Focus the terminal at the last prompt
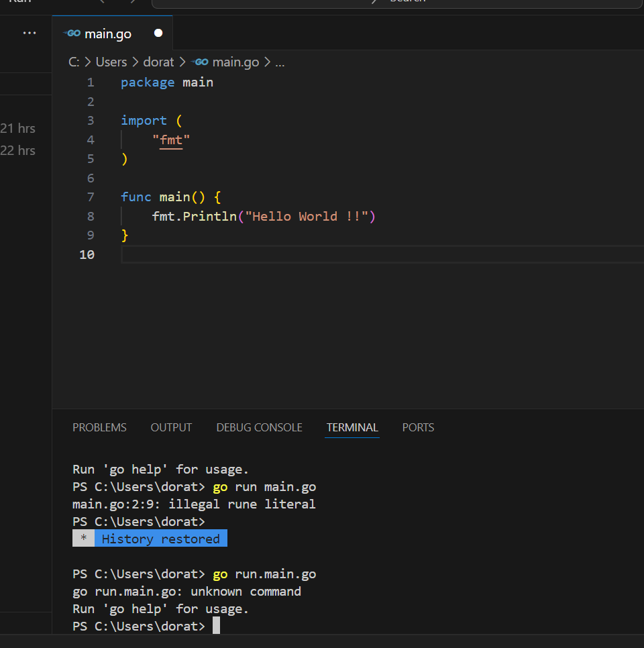The width and height of the screenshot is (644, 648). click(216, 626)
